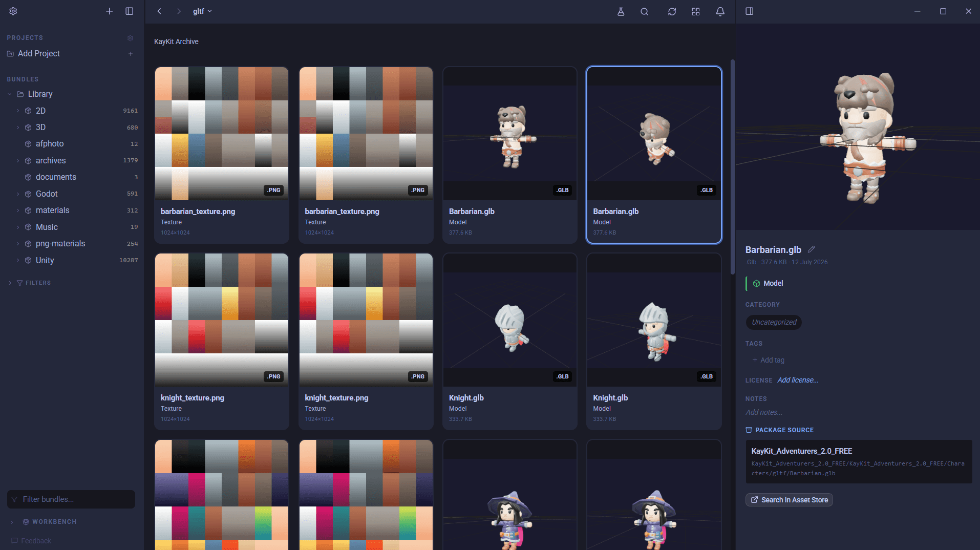Expand the 2D bundle
The width and height of the screenshot is (980, 550).
18,111
